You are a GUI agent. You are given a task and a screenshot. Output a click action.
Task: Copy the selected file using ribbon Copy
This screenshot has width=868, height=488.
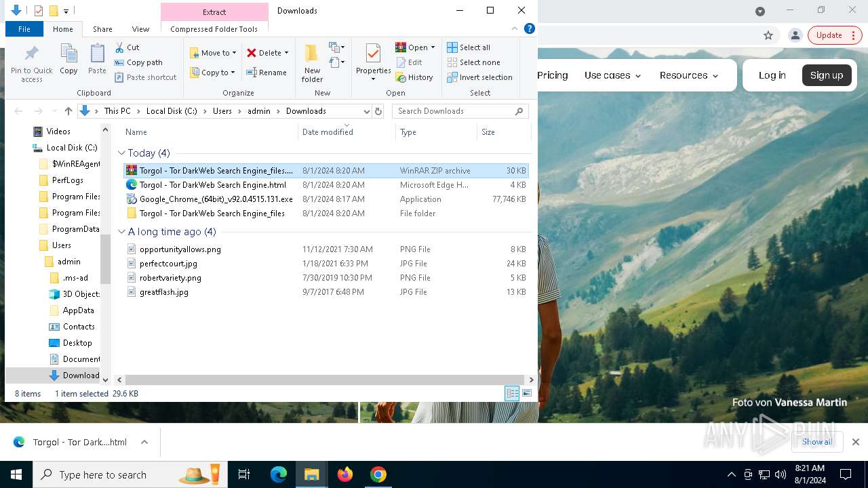pyautogui.click(x=68, y=60)
